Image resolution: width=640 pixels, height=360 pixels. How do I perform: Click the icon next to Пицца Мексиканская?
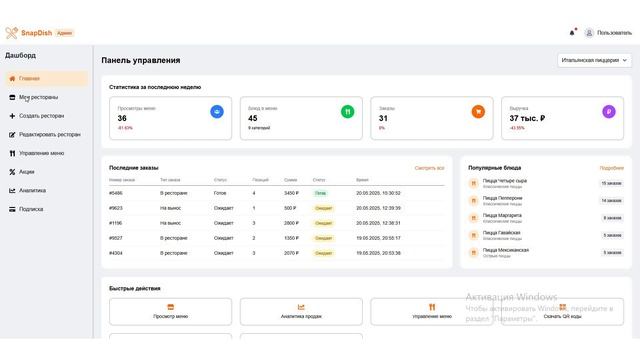click(x=473, y=253)
